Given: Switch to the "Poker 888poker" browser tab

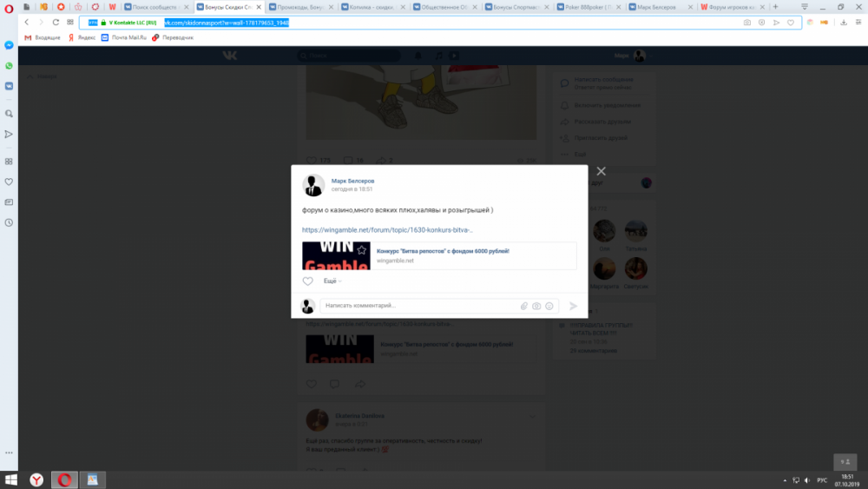Looking at the screenshot, I should [592, 7].
